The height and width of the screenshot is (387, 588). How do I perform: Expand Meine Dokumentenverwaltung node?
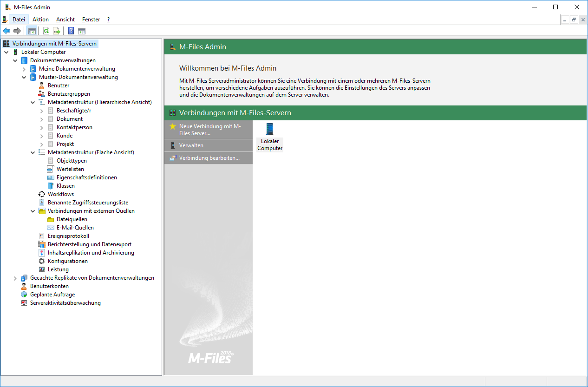tap(24, 69)
